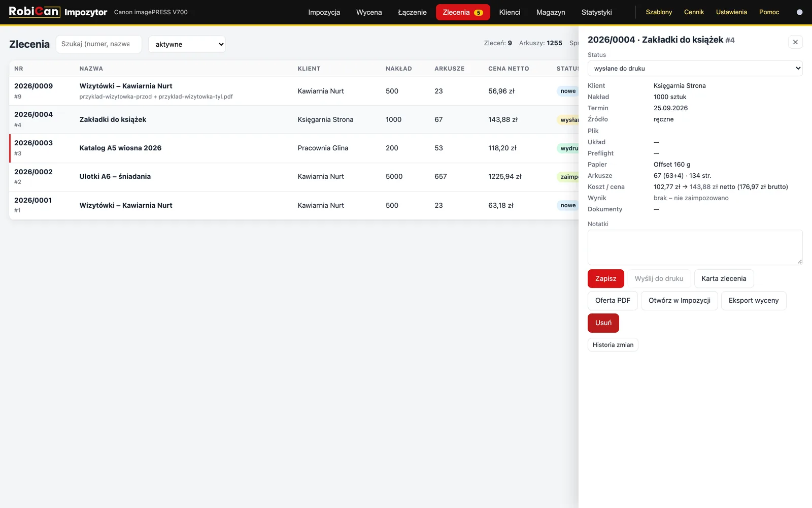Go to the Magazyn tab

tap(551, 12)
